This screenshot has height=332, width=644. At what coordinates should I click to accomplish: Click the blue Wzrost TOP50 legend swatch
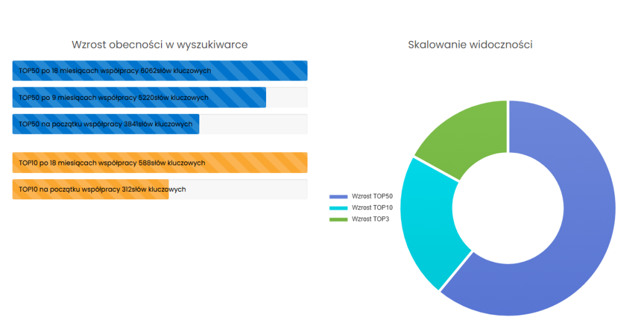coord(338,196)
